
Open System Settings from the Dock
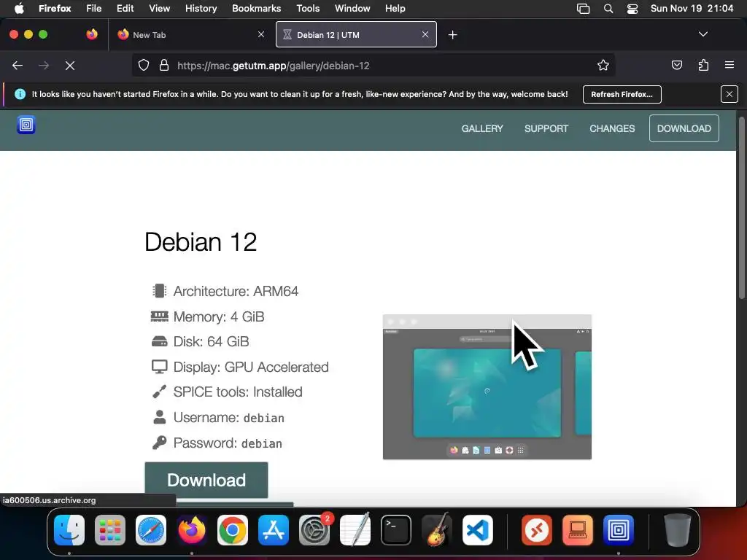[x=314, y=530]
